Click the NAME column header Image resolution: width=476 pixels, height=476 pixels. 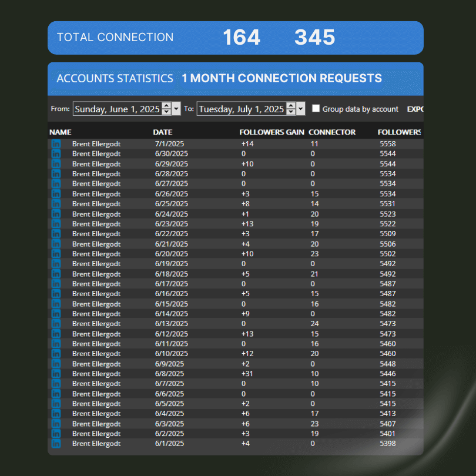pyautogui.click(x=61, y=132)
